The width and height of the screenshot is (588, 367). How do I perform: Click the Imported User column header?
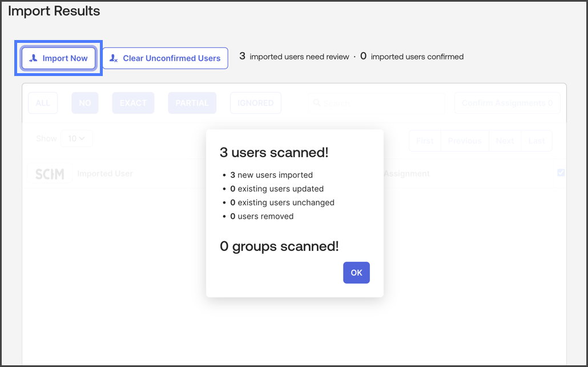click(x=105, y=174)
